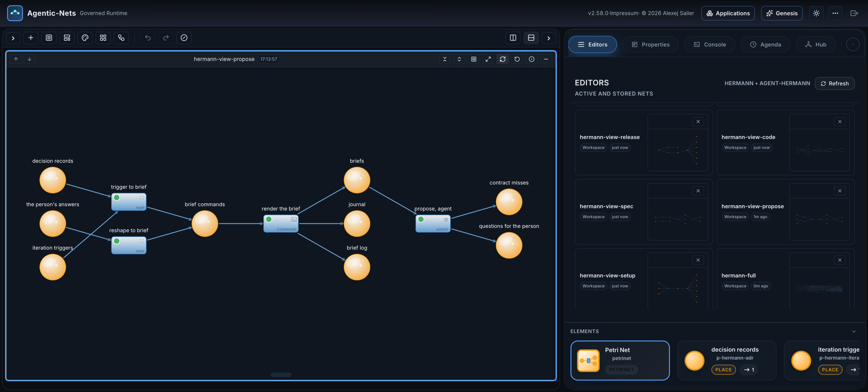The width and height of the screenshot is (868, 392).
Task: Open the editor's document list icon
Action: click(x=474, y=59)
